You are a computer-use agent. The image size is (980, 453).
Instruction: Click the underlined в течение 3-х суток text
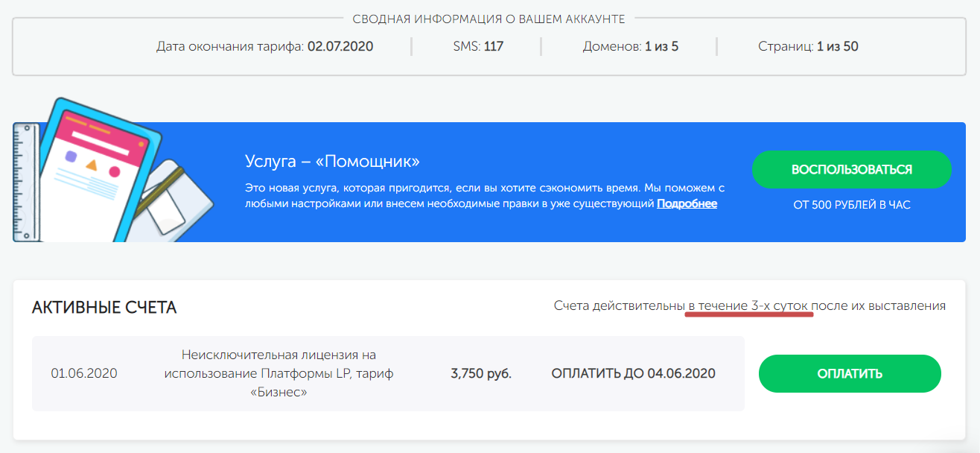coord(748,305)
